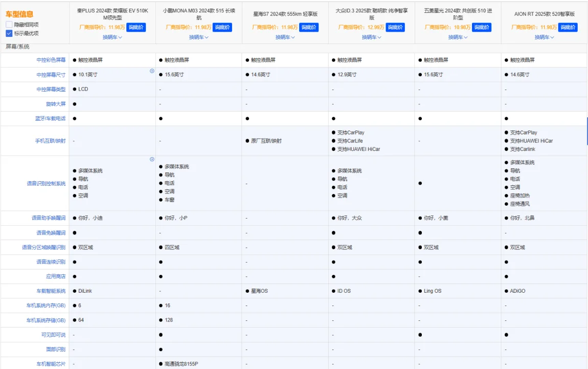
Task: Click the page vertical scrollbar thumb
Action: coord(587,131)
